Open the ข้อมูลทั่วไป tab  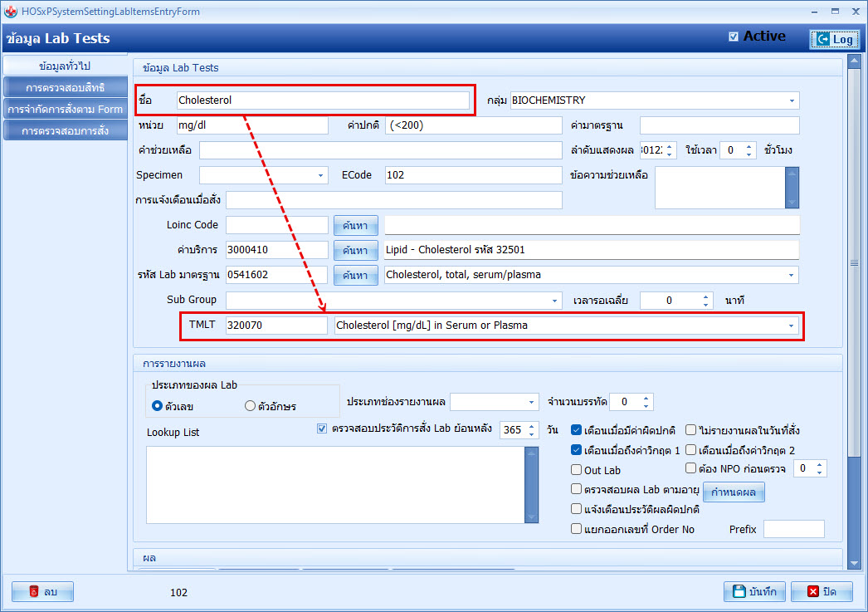tap(65, 66)
